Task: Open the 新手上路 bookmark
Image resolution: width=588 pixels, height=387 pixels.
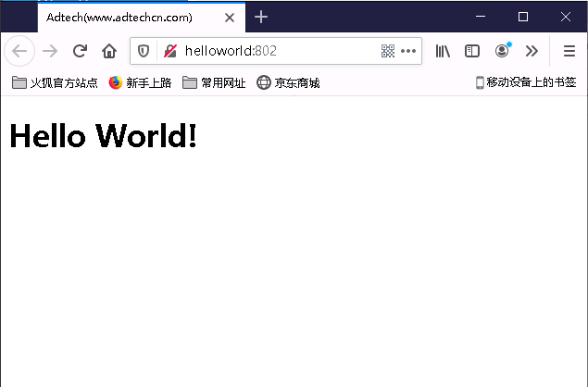Action: pyautogui.click(x=140, y=82)
